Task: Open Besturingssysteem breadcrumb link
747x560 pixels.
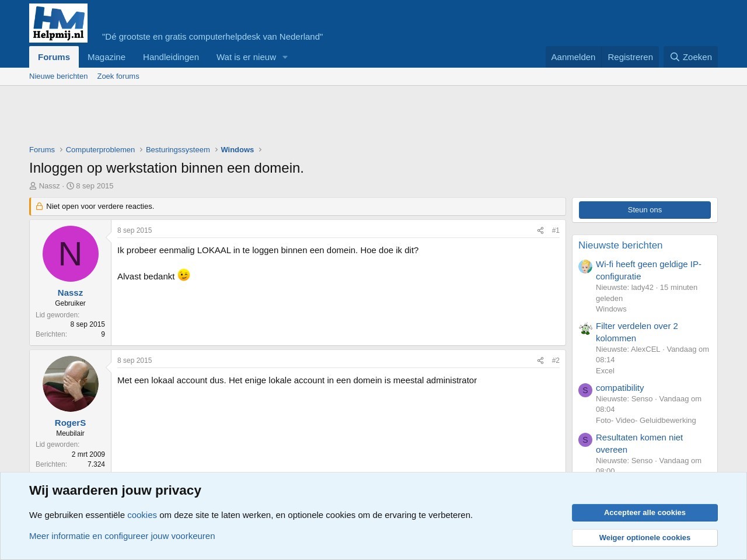Action: (177, 150)
